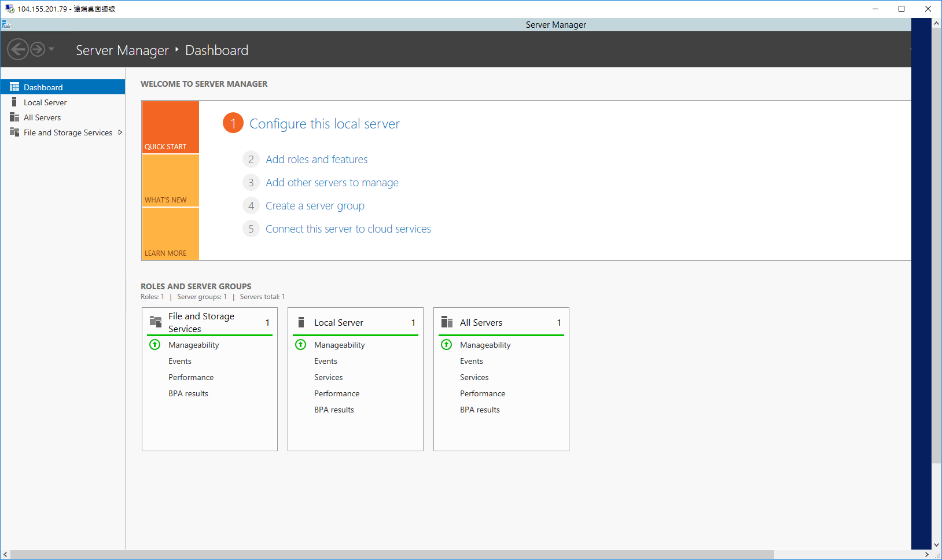Viewport: 942px width, 560px height.
Task: Click the horizontal scrollbar thumb
Action: point(392,555)
